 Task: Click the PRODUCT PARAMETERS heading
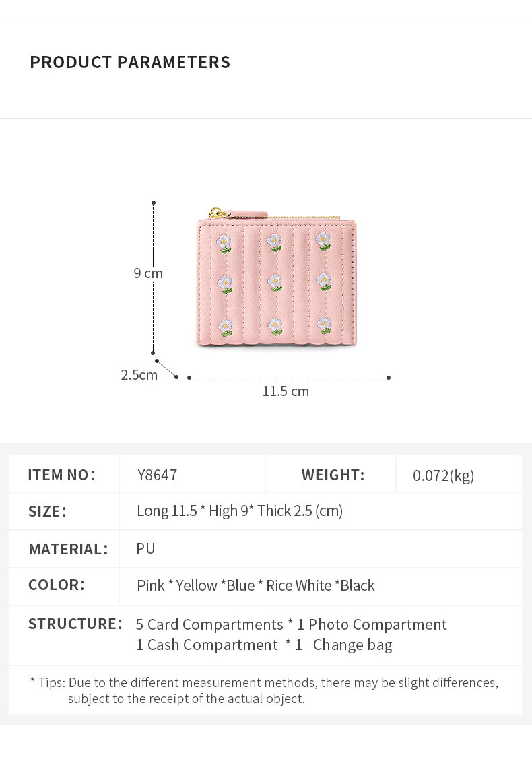(130, 62)
